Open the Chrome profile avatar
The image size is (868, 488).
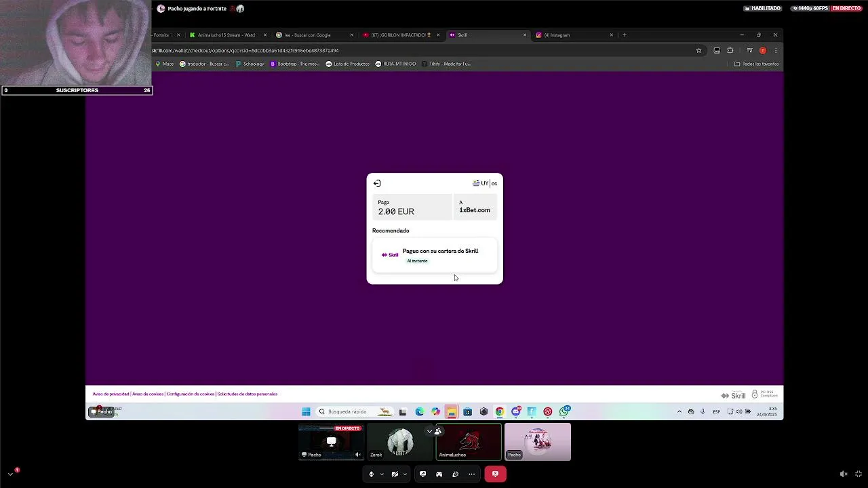[763, 50]
